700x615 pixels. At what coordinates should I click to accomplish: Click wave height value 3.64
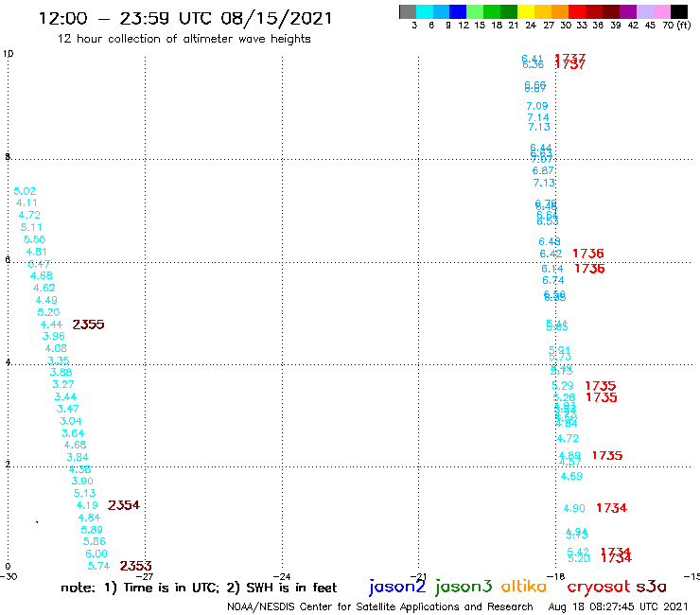click(73, 433)
